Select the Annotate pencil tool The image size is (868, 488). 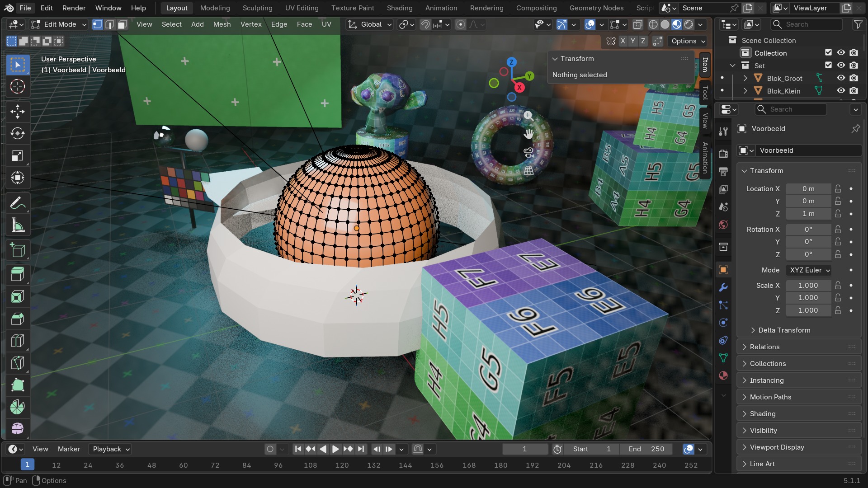click(18, 203)
